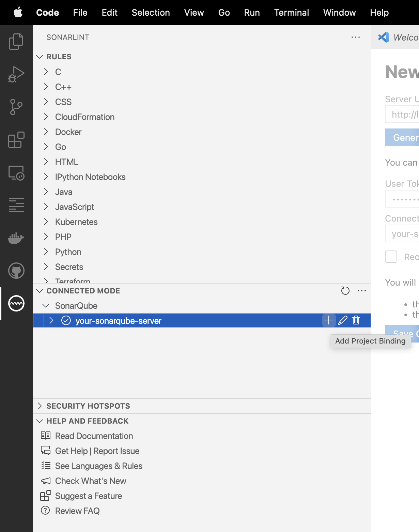Open the Edit menu
Screen dimensions: 419x532
pos(109,13)
